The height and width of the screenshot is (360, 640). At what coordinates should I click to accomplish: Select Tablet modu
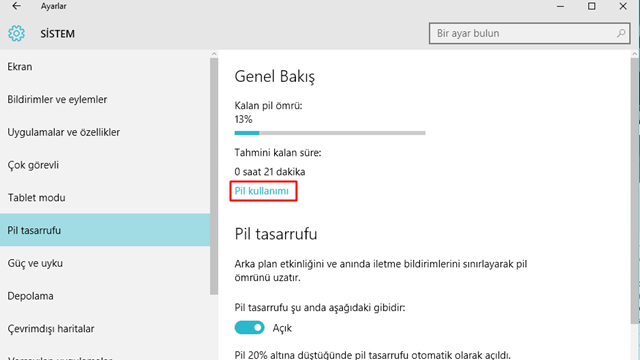105,198
